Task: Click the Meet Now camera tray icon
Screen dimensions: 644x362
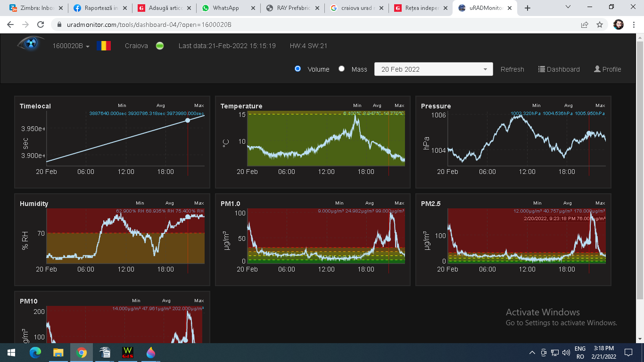Action: (x=544, y=353)
